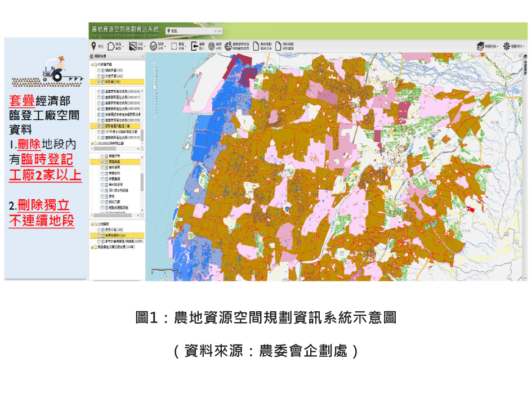Open the 圖層匯入 layer import tool
The image size is (532, 394).
194,45
